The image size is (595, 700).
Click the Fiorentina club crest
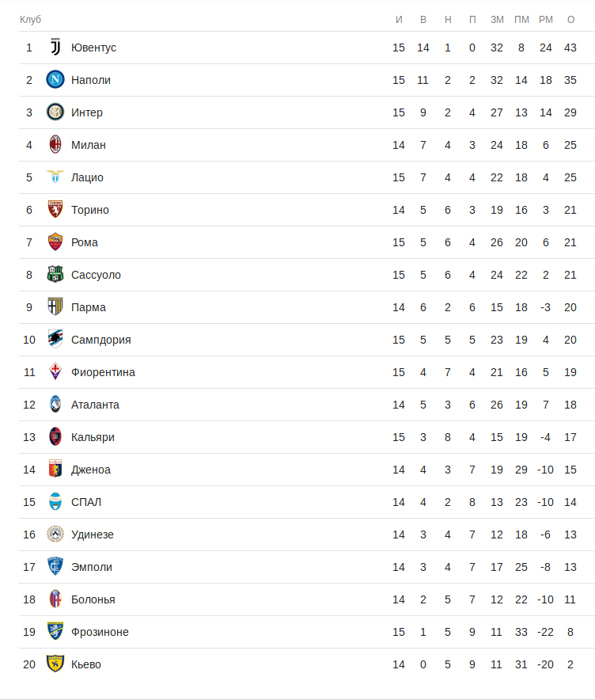tap(55, 372)
